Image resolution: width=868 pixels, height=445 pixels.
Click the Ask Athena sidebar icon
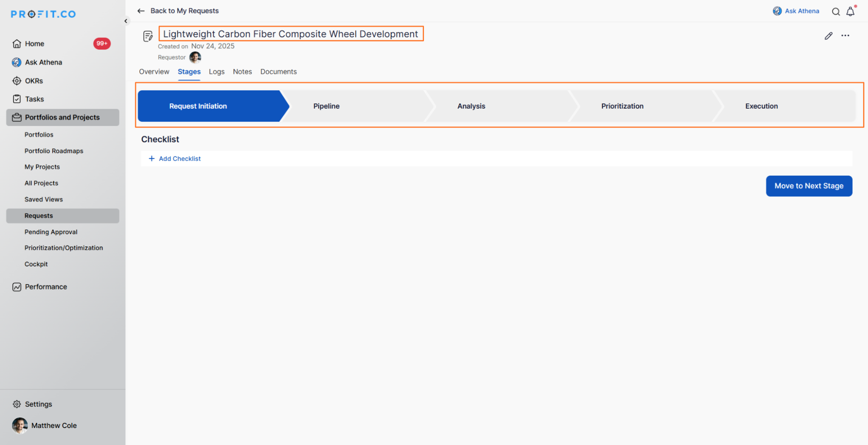point(17,63)
